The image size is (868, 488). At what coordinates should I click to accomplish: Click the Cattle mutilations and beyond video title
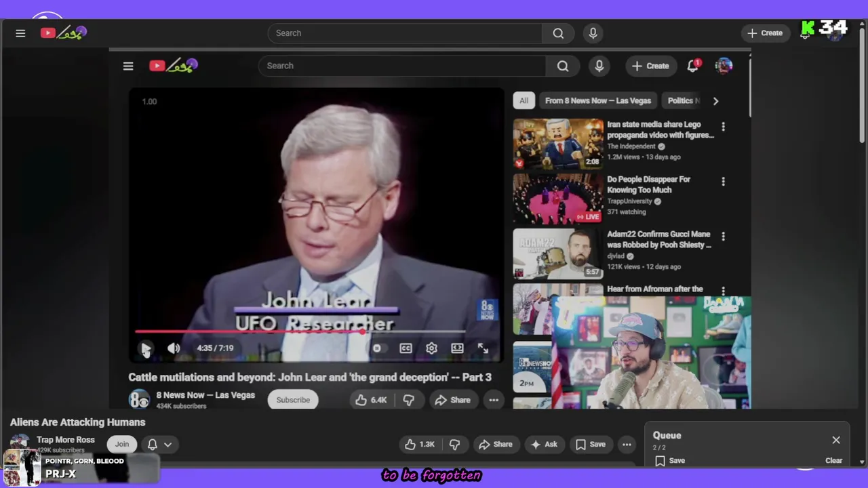310,378
